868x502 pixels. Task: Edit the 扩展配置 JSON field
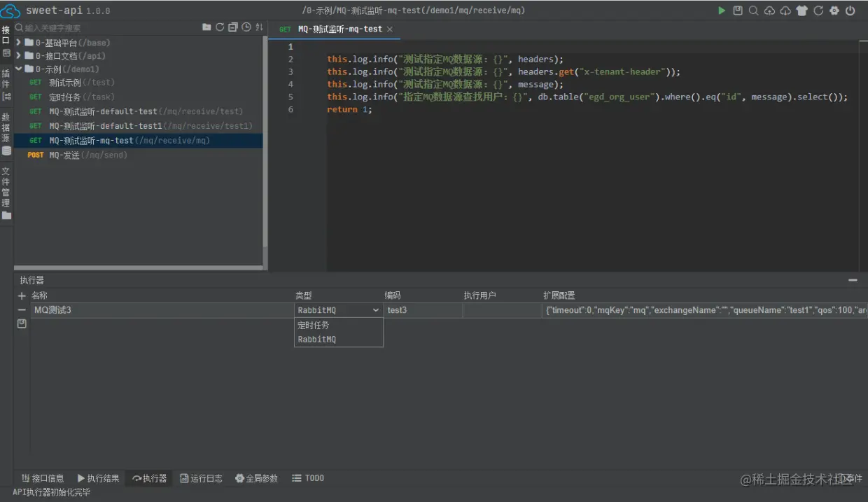(705, 310)
